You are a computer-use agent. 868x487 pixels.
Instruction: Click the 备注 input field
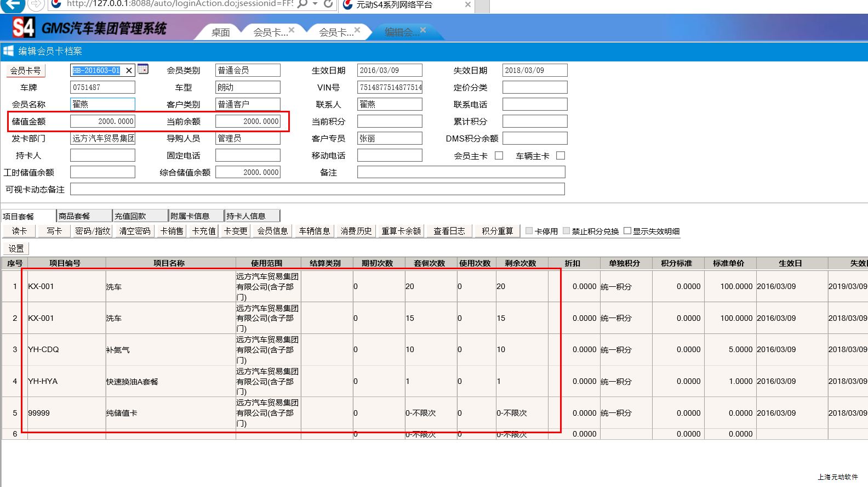[461, 172]
